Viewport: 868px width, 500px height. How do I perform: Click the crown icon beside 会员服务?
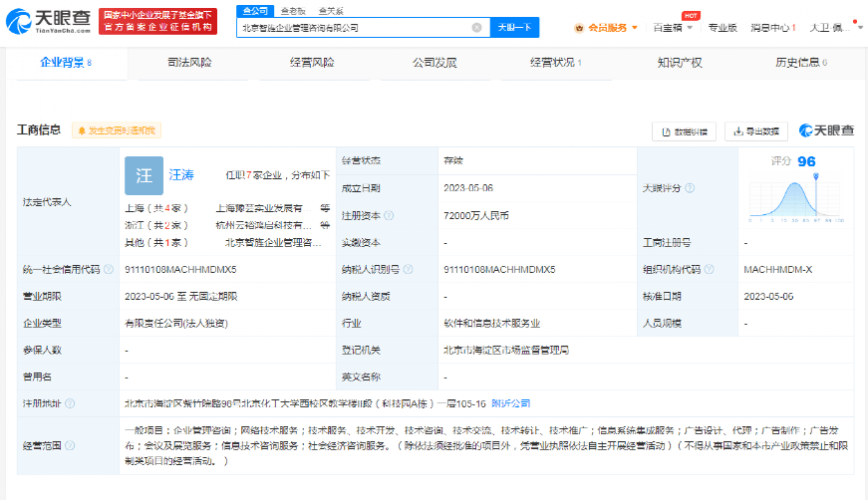[x=579, y=28]
